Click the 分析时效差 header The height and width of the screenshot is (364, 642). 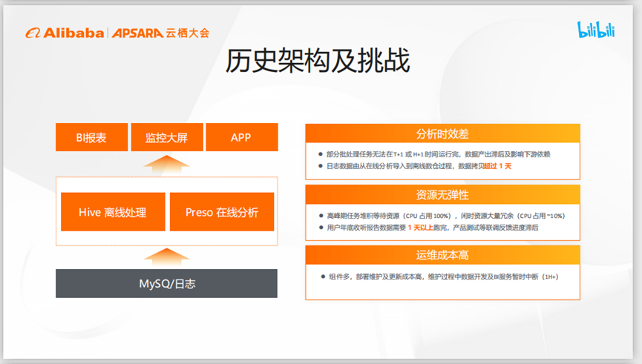(x=442, y=133)
